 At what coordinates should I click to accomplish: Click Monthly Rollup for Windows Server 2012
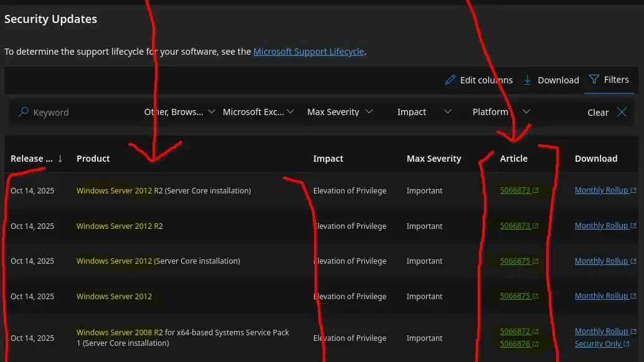tap(601, 296)
